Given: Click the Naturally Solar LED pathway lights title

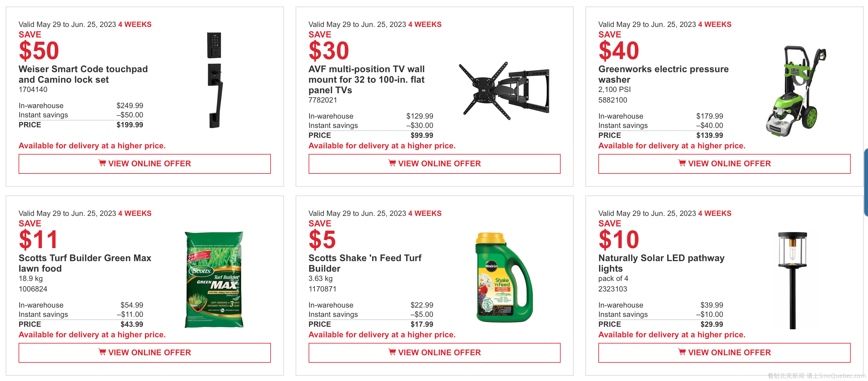Looking at the screenshot, I should [661, 263].
